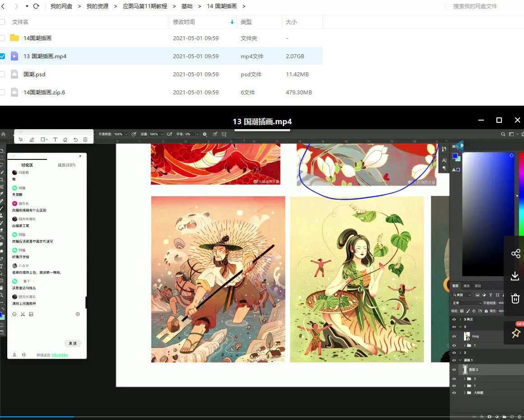
Task: Toggle visibility of 3 拷贝 group
Action: pos(454,319)
